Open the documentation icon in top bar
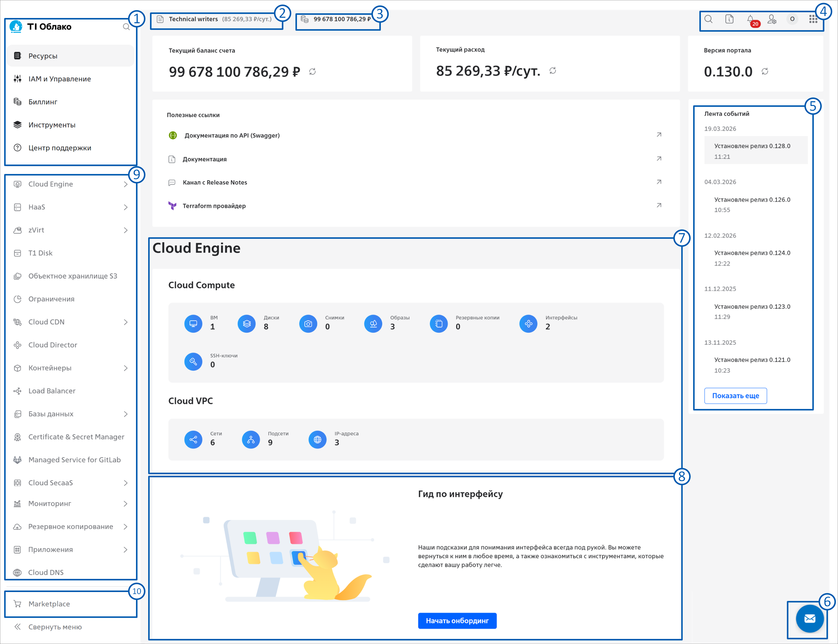This screenshot has width=838, height=644. pyautogui.click(x=729, y=19)
